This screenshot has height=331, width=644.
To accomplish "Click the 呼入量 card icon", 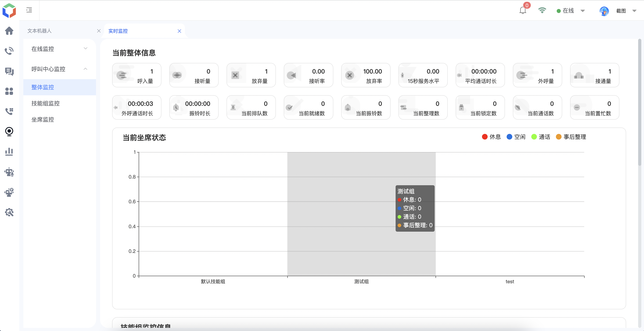I will [x=122, y=75].
